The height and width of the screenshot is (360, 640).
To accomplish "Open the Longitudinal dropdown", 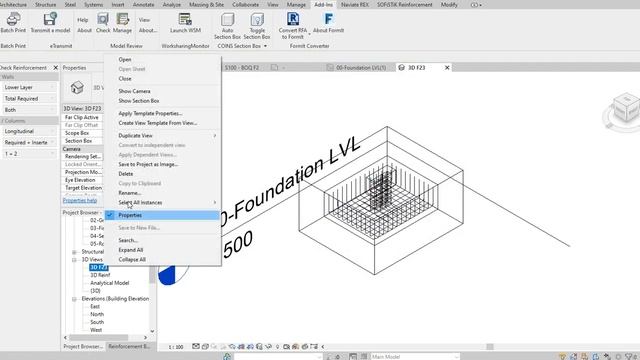I will click(x=29, y=131).
